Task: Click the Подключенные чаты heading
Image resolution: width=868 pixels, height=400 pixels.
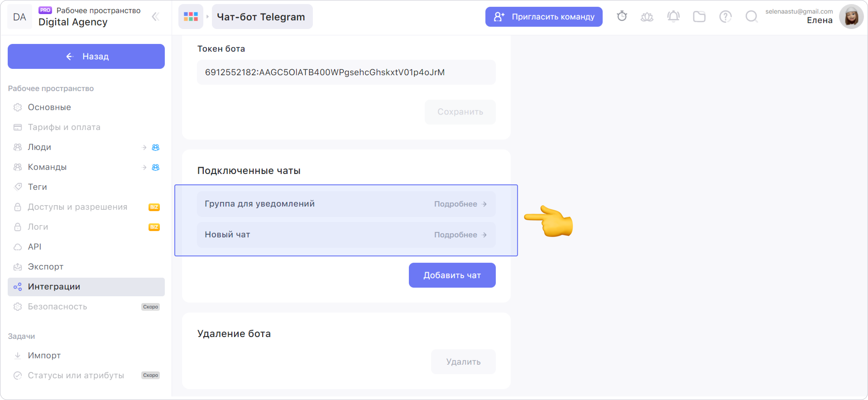Action: pos(249,171)
